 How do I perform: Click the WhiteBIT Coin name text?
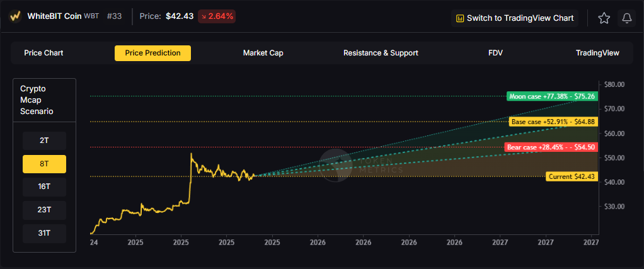[54, 17]
